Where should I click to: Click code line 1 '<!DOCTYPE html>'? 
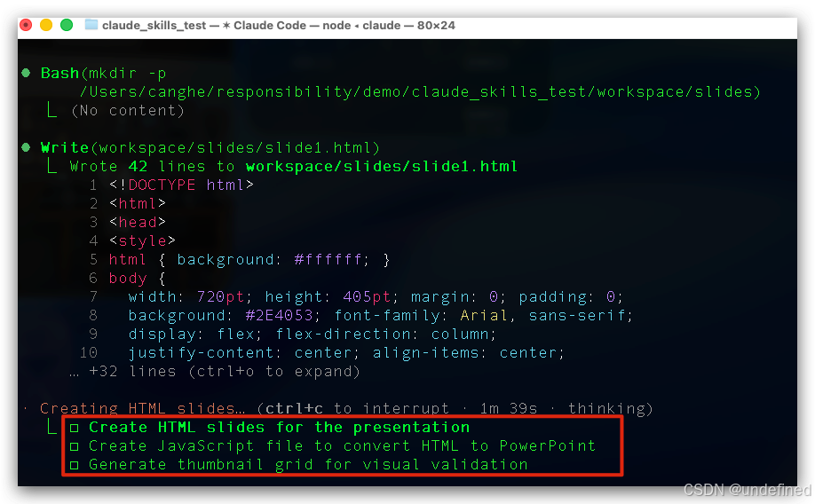coord(181,185)
